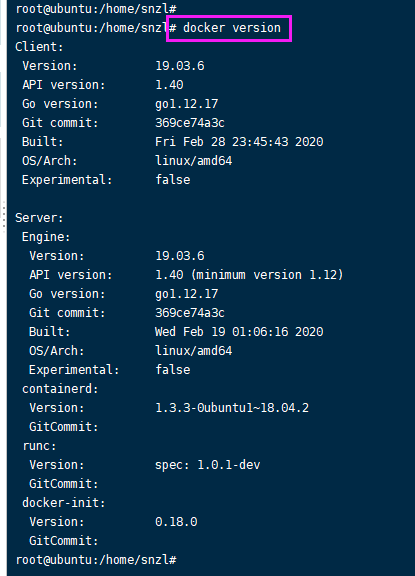Click the Engine: section label
This screenshot has width=415, height=576.
tap(46, 237)
